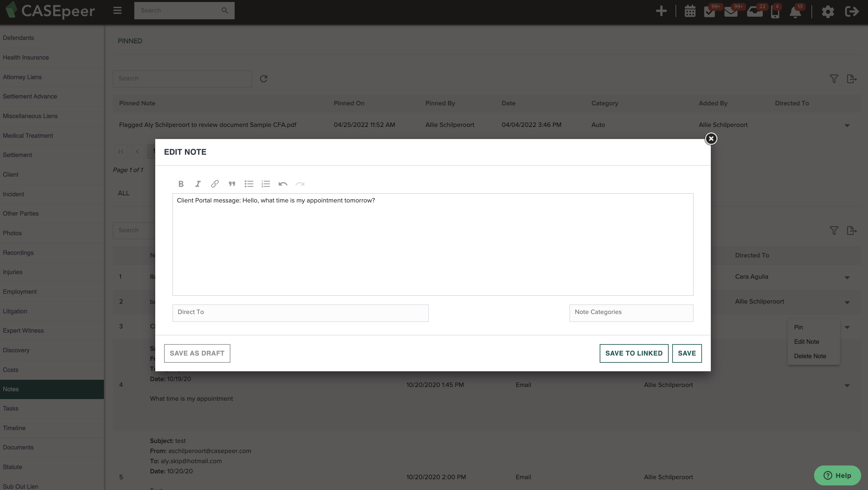Close the Edit Note dialog

[x=711, y=139]
